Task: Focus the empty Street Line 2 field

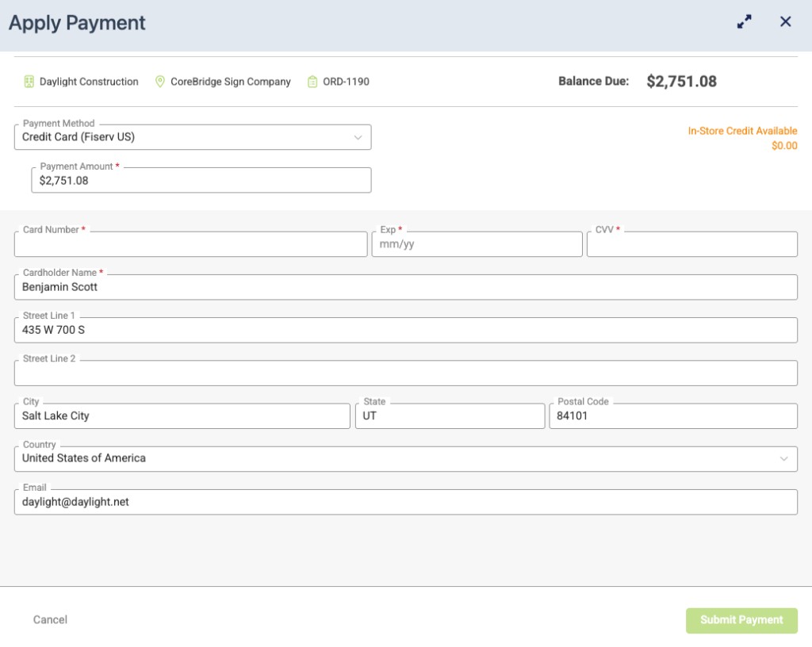Action: tap(405, 373)
